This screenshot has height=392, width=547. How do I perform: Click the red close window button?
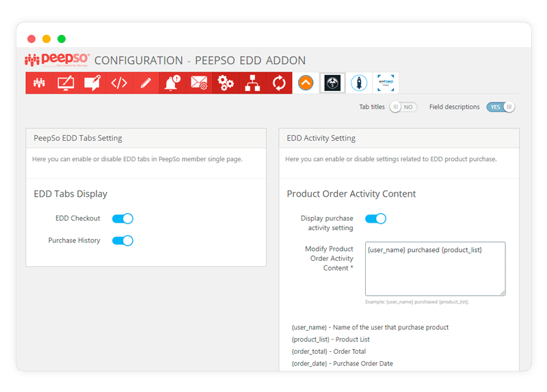pos(31,39)
